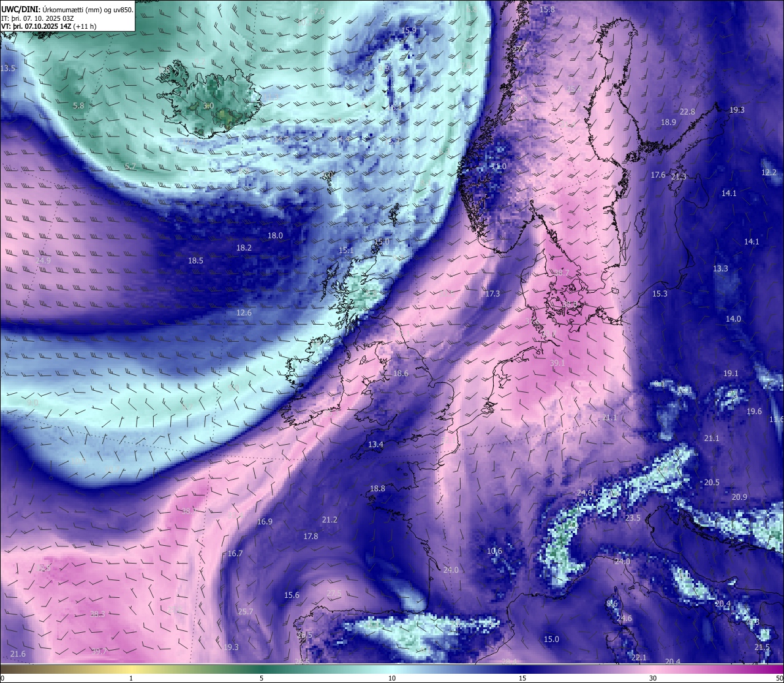Click the 20.9 value label

pos(739,497)
